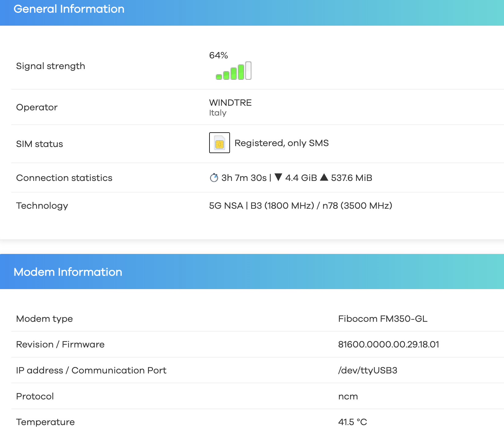Click the Temperature label
Screen dimensions: 504x448
coord(46,422)
